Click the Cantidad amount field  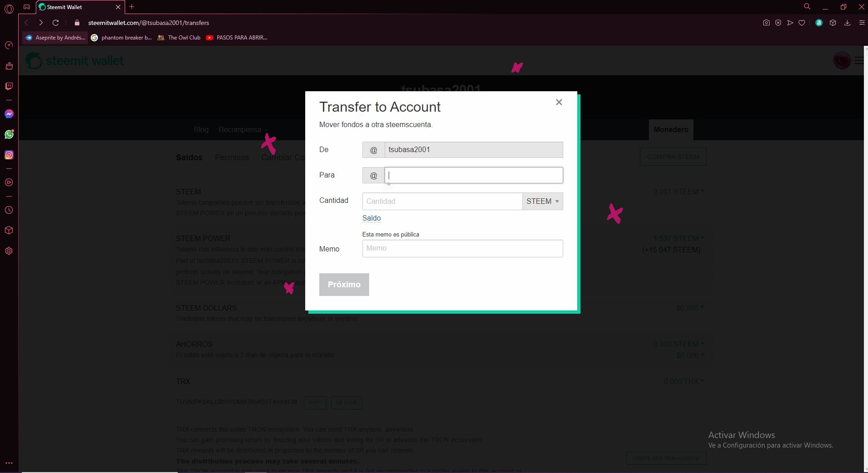[442, 201]
